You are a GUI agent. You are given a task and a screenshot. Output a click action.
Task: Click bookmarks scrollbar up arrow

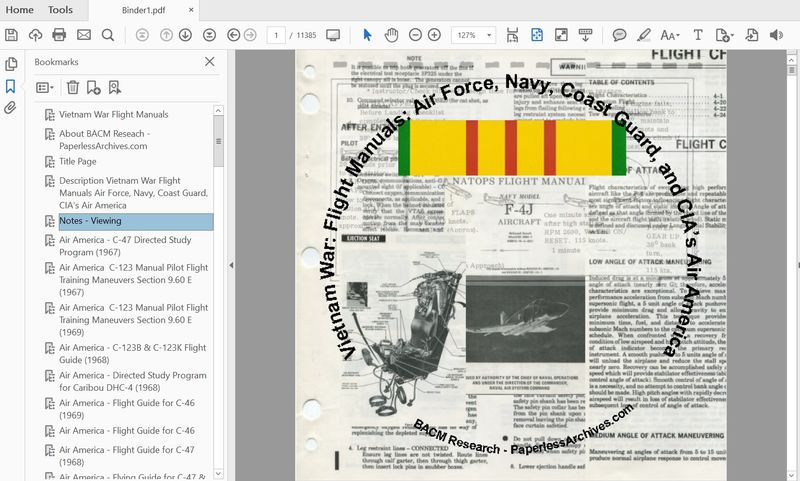click(218, 110)
